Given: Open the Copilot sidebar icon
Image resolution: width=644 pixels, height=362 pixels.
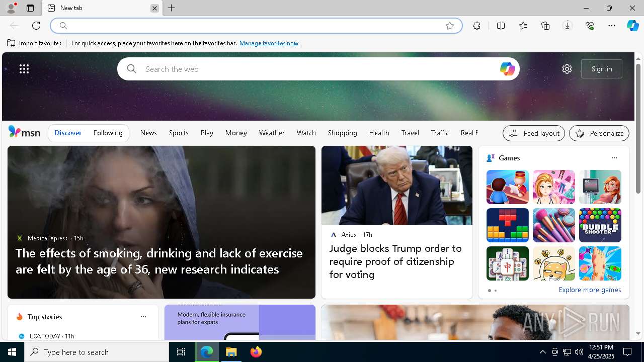Looking at the screenshot, I should 633,26.
